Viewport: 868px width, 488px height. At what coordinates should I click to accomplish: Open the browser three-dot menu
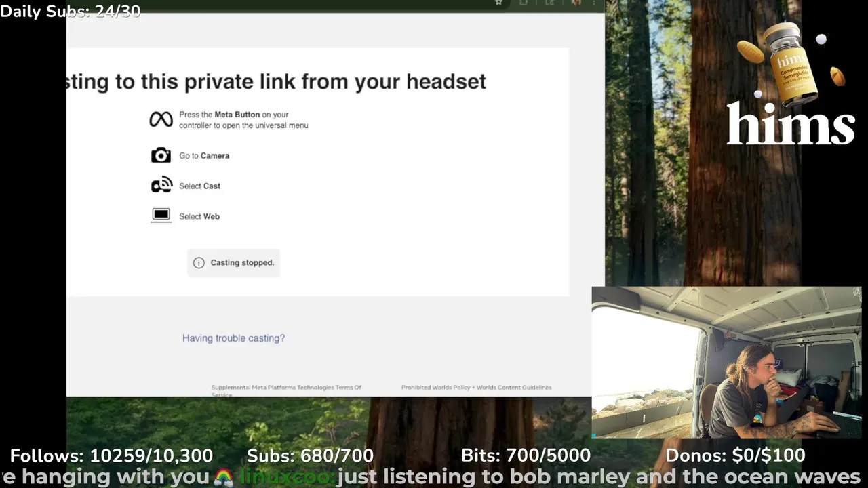pos(594,3)
